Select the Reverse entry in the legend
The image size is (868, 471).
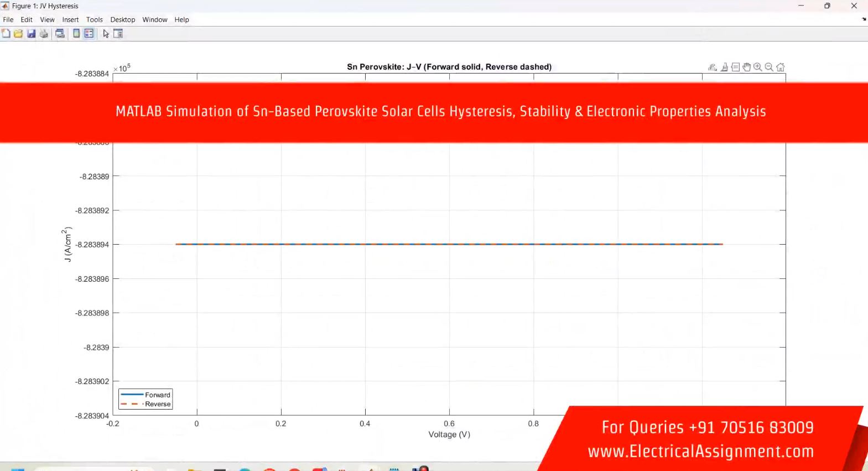158,404
